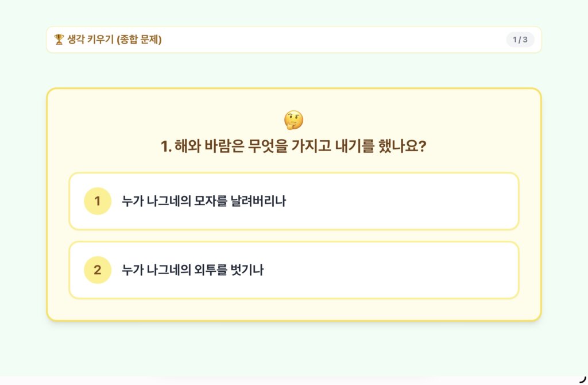This screenshot has height=385, width=588.
Task: Click the word "내기를" in the question
Action: pos(354,146)
